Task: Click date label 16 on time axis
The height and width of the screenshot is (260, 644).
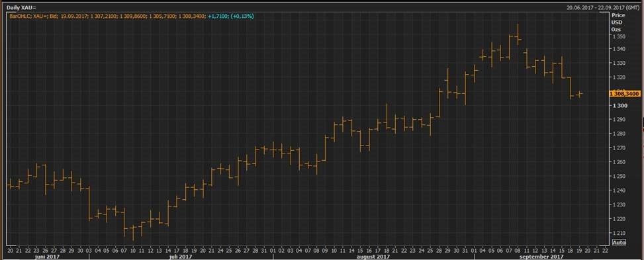Action: pyautogui.click(x=369, y=251)
